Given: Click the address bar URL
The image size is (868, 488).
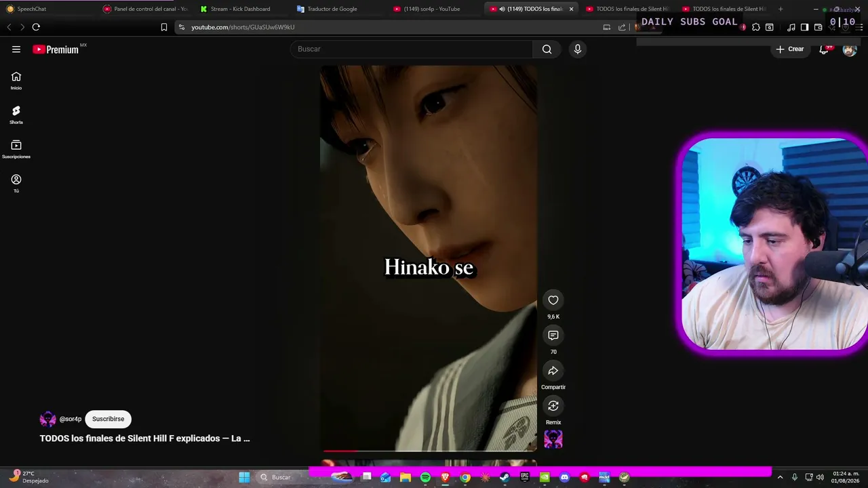Looking at the screenshot, I should point(243,27).
